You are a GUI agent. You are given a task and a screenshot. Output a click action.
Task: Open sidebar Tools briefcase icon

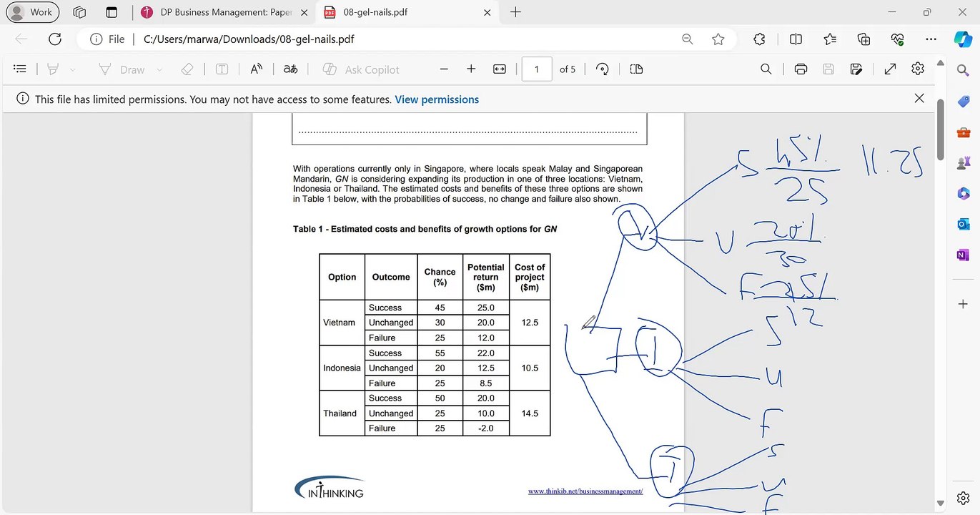[963, 132]
